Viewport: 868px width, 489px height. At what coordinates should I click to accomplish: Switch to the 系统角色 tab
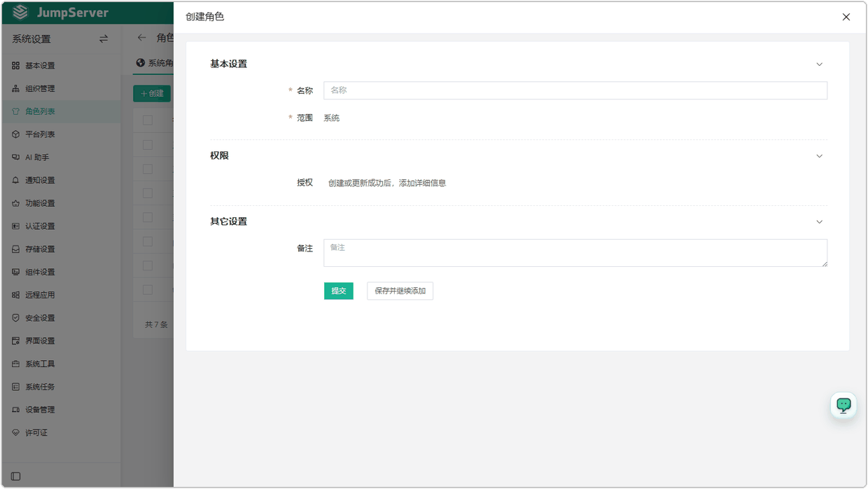tap(155, 63)
